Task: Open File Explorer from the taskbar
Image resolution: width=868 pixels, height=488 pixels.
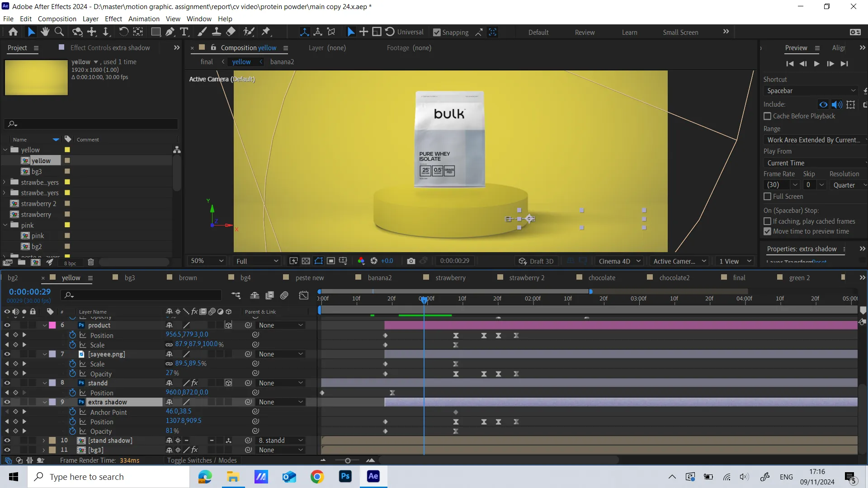Action: [x=233, y=476]
